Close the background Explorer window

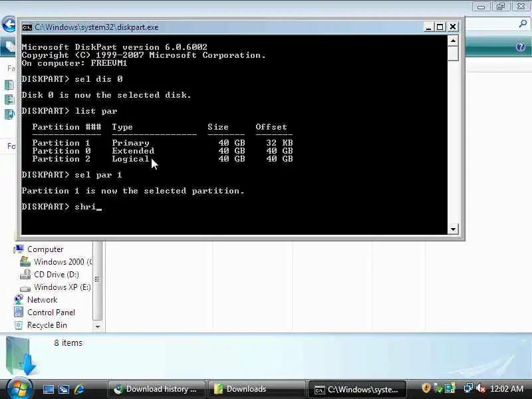pyautogui.click(x=521, y=7)
